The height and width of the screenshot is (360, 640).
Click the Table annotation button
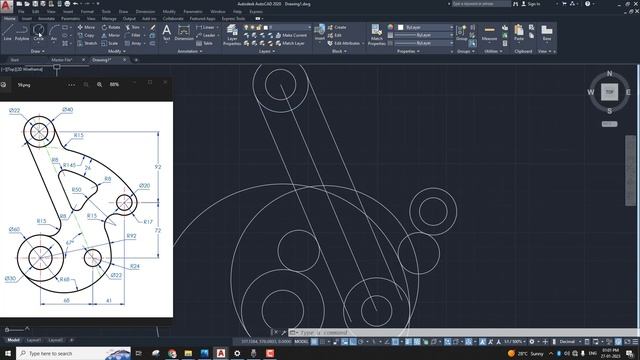204,43
